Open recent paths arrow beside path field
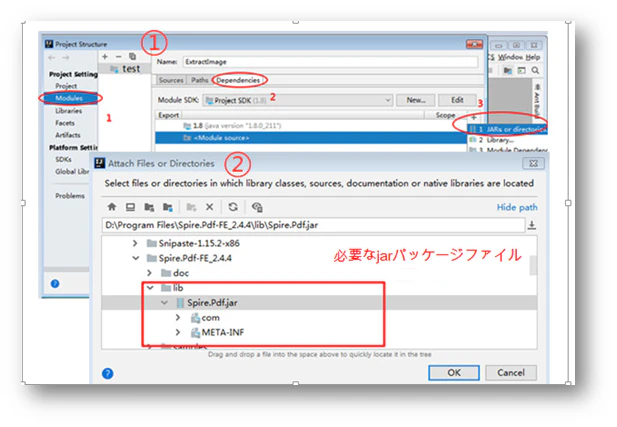This screenshot has height=427, width=617. pyautogui.click(x=532, y=225)
